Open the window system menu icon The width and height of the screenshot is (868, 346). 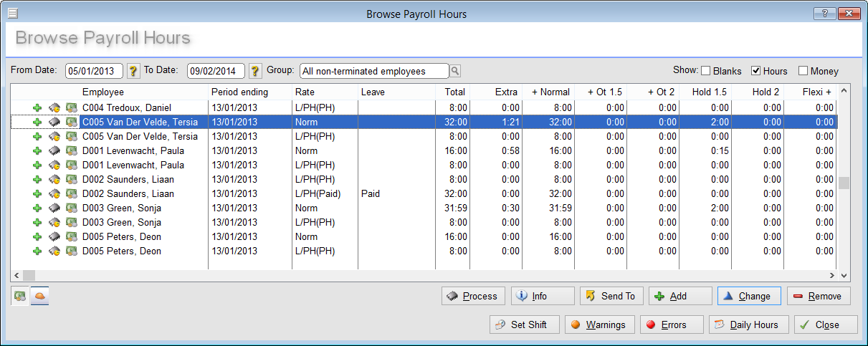12,14
